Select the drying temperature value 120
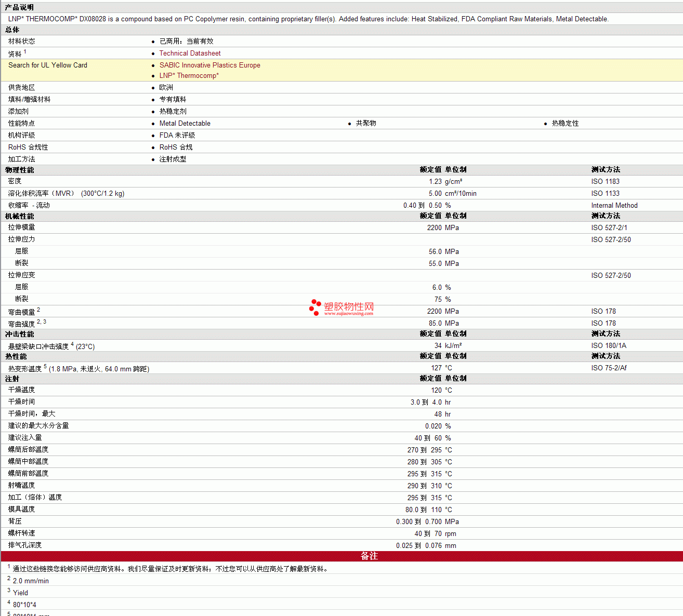Viewport: 683px width, 616px height. coord(436,391)
